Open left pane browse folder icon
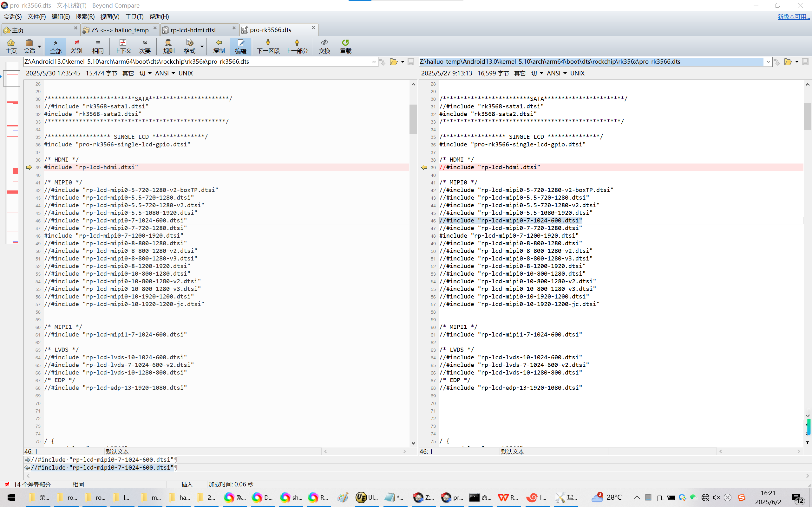The width and height of the screenshot is (812, 507). tap(394, 62)
